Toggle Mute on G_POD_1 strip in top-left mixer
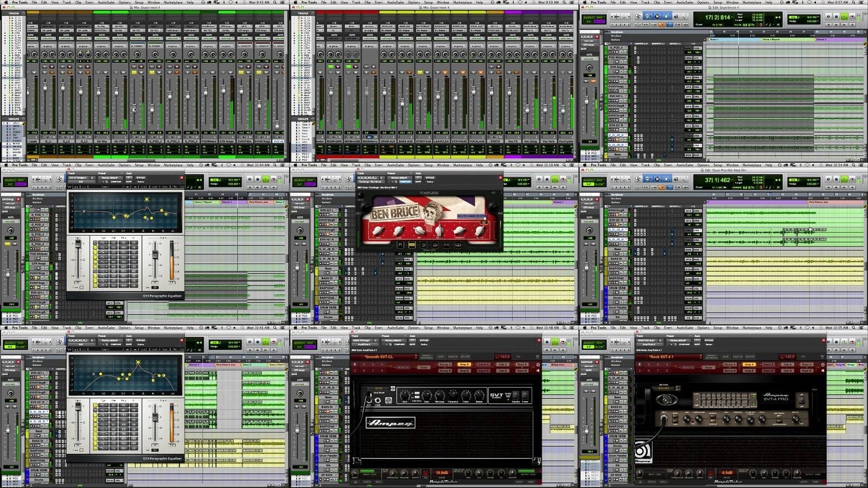The width and height of the screenshot is (868, 488). tap(141, 72)
